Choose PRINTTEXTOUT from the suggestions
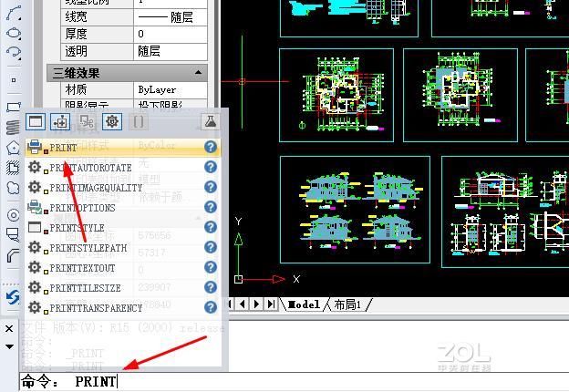 coord(123,267)
